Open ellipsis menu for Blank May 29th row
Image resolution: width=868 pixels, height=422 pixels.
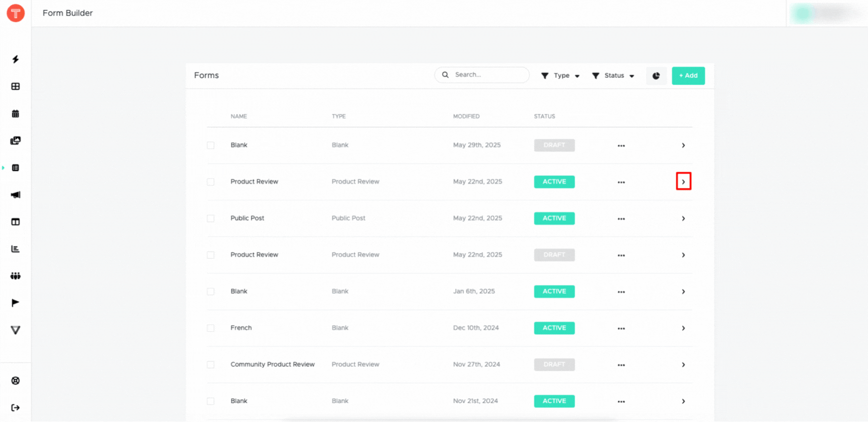pos(621,146)
